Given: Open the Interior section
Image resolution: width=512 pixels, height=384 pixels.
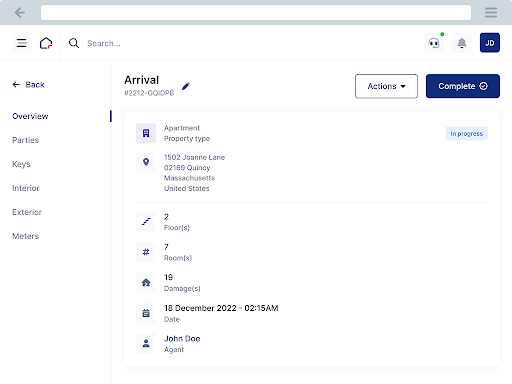Looking at the screenshot, I should click(26, 188).
